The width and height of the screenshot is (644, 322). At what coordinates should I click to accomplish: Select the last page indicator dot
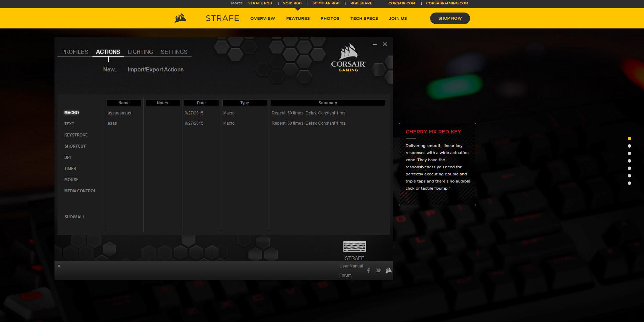coord(629,183)
